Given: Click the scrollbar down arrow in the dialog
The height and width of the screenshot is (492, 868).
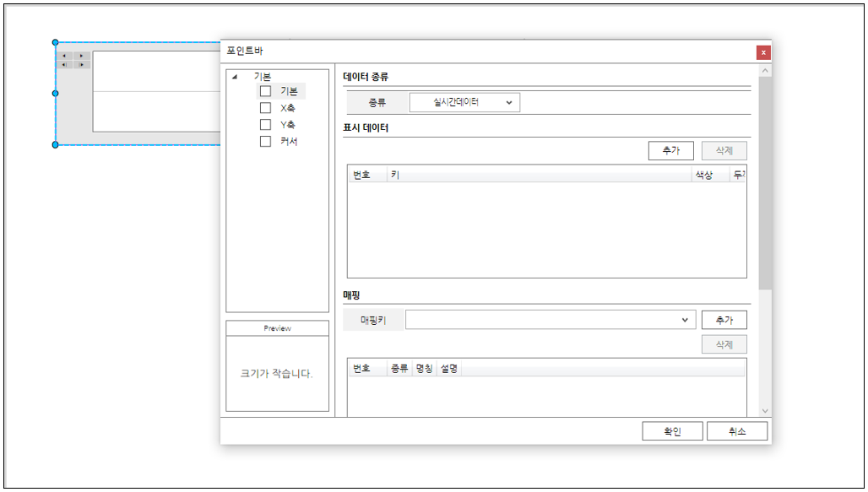Looking at the screenshot, I should click(765, 411).
